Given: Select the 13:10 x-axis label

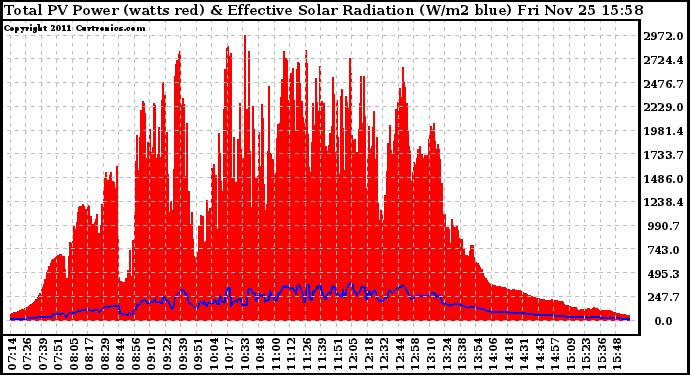Looking at the screenshot, I should 432,353.
